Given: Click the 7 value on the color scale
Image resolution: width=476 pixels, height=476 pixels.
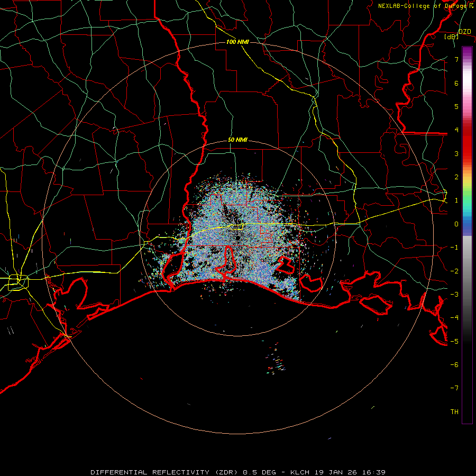Looking at the screenshot, I should click(x=456, y=59).
